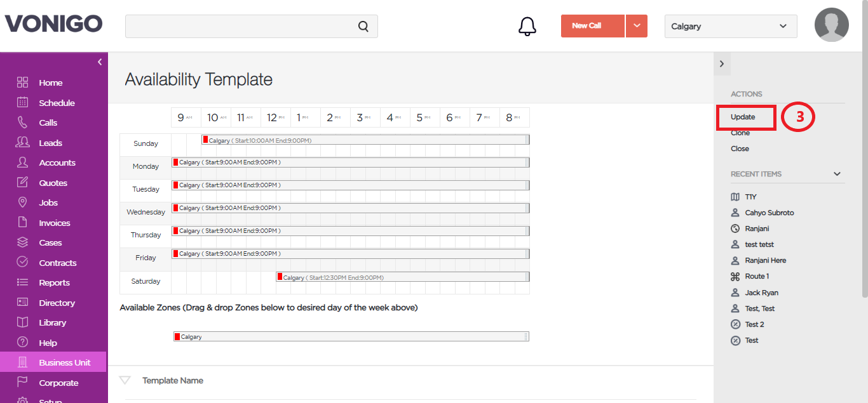
Task: Click the red zone marker on Sunday
Action: pyautogui.click(x=205, y=139)
